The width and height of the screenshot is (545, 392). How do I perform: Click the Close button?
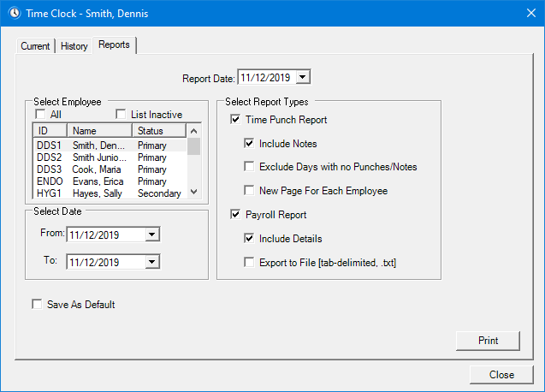[501, 375]
